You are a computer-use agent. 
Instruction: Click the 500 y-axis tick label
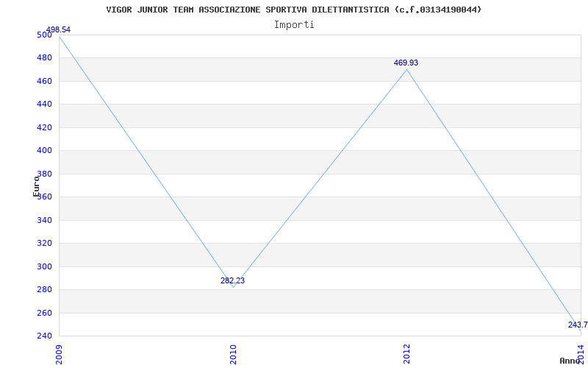click(x=44, y=35)
